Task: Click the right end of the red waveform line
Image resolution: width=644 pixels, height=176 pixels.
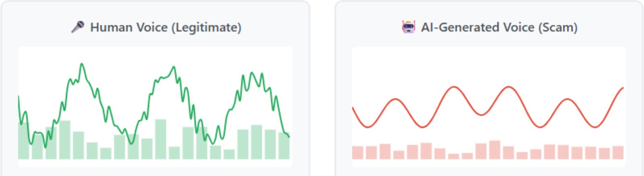Action: coord(623,88)
